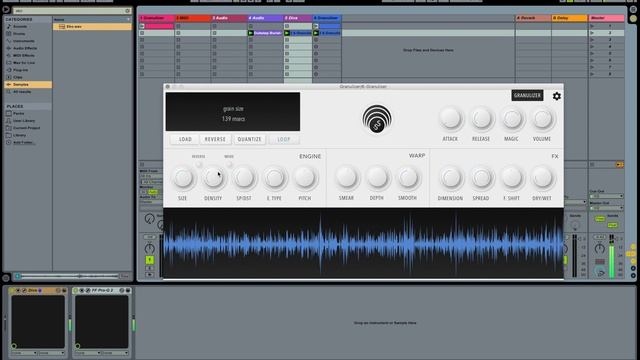
Task: Open Master Out dropdown
Action: click(606, 208)
